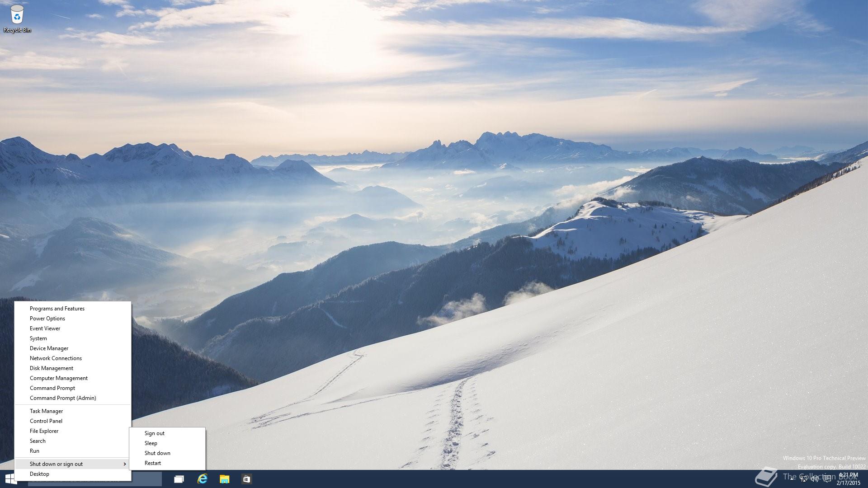Expand Shut down or sign out submenu
The image size is (868, 488).
[x=73, y=464]
